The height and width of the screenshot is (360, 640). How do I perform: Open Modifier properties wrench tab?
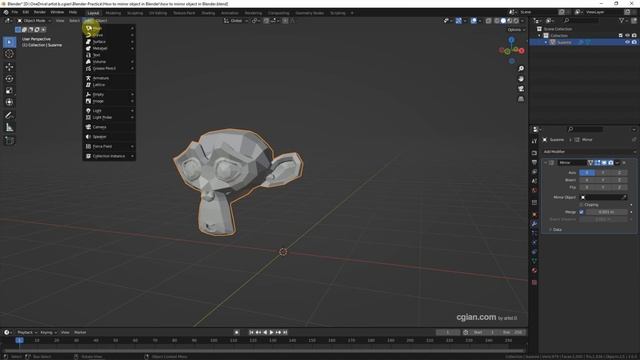(534, 224)
